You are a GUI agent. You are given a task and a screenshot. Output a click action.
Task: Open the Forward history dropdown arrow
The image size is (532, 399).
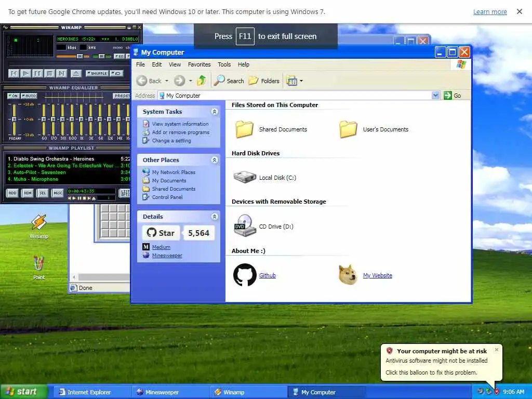pos(190,81)
